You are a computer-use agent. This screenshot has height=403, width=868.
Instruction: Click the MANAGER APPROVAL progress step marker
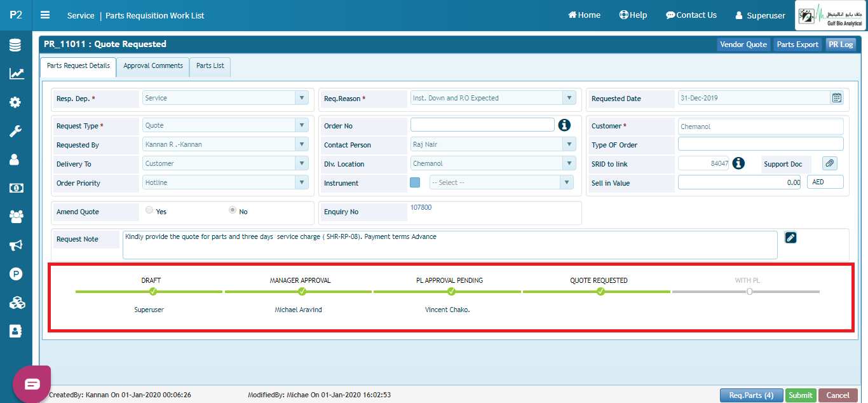tap(302, 291)
